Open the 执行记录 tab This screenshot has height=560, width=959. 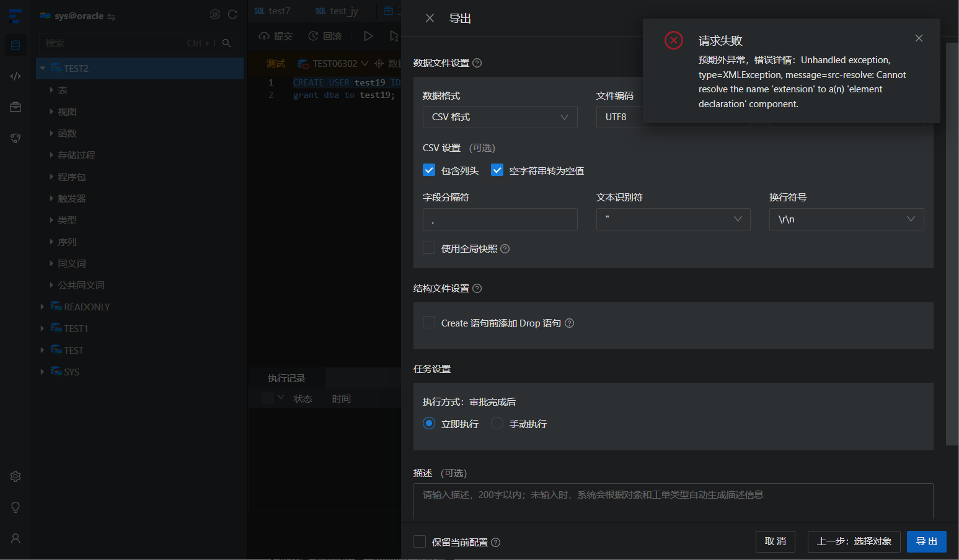coord(286,378)
